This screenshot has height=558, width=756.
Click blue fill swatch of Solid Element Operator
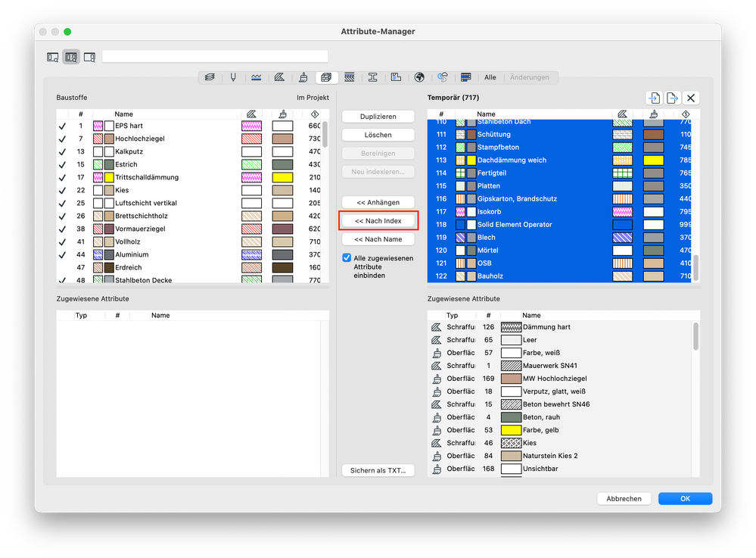point(623,225)
